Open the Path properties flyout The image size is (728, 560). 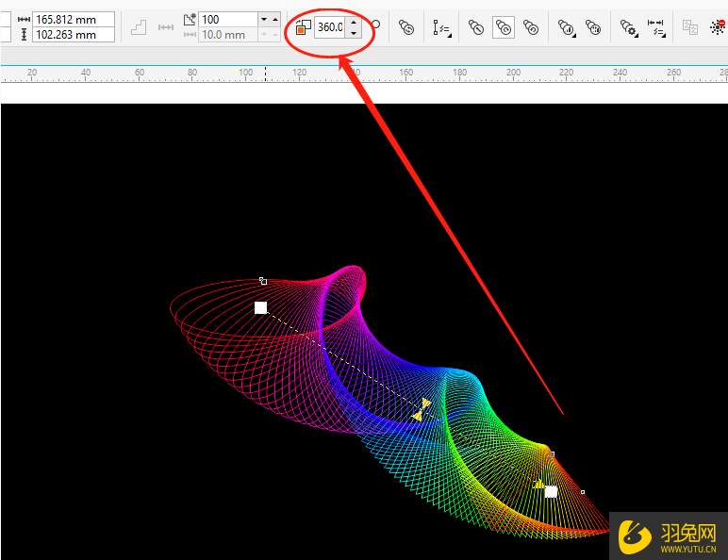(x=441, y=28)
